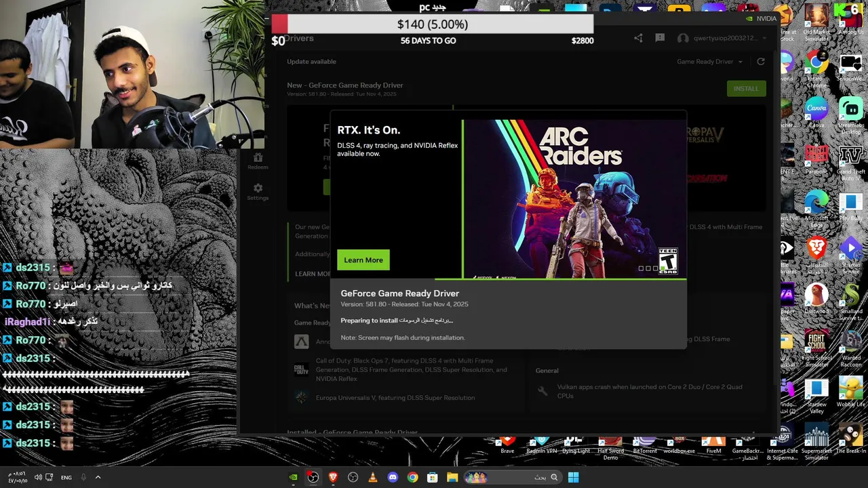Open the Streamlabs Desktop shortcut
The image size is (868, 488).
pos(850,113)
